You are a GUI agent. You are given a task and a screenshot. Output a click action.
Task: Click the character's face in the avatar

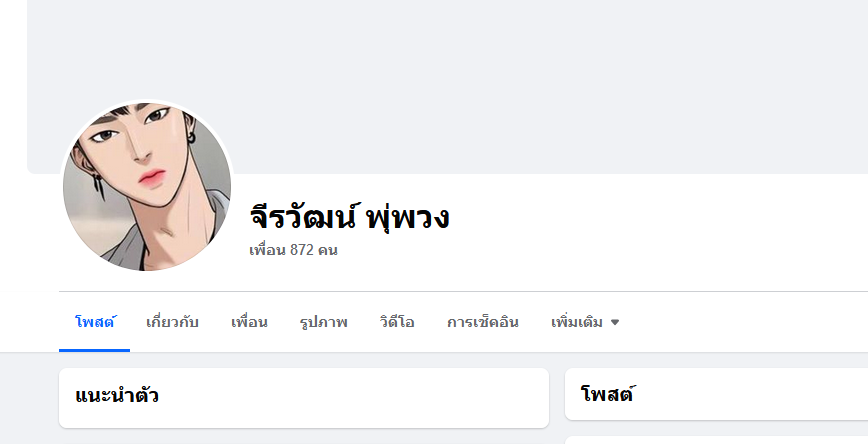click(x=138, y=149)
